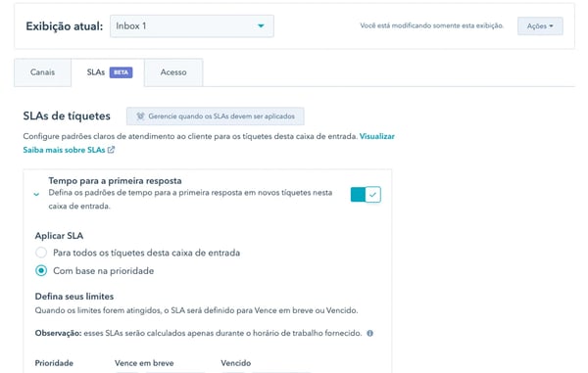Click the icon inside the Gerencie SLAs button
The image size is (588, 373).
coord(140,117)
